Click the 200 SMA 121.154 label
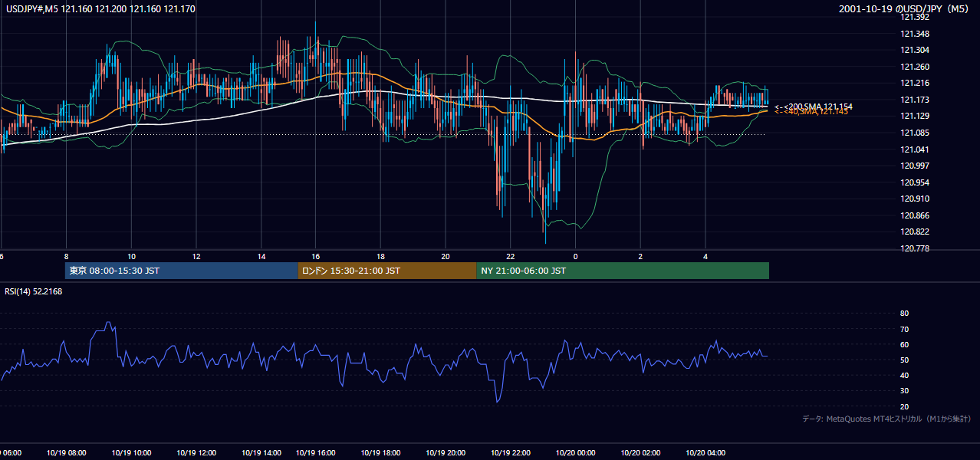Image resolution: width=980 pixels, height=460 pixels. pyautogui.click(x=814, y=107)
